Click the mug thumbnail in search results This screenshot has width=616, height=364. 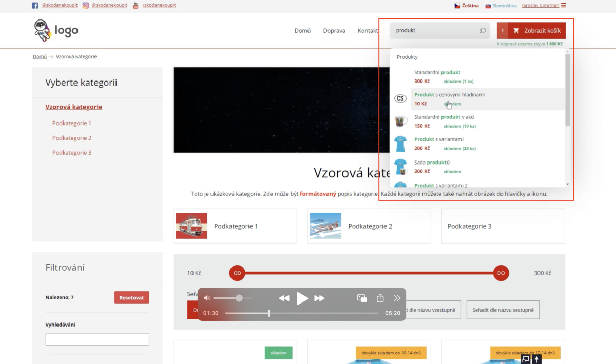pos(400,122)
